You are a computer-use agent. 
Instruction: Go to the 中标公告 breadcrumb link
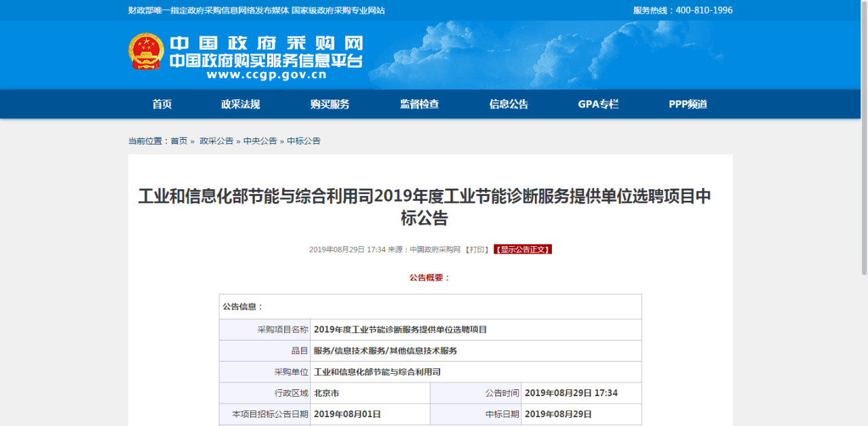[304, 141]
